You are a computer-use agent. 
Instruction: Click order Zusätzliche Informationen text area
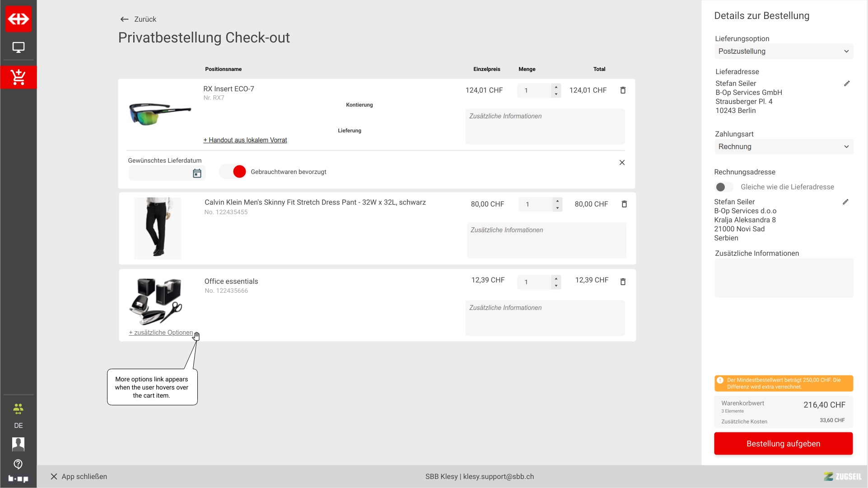(784, 278)
